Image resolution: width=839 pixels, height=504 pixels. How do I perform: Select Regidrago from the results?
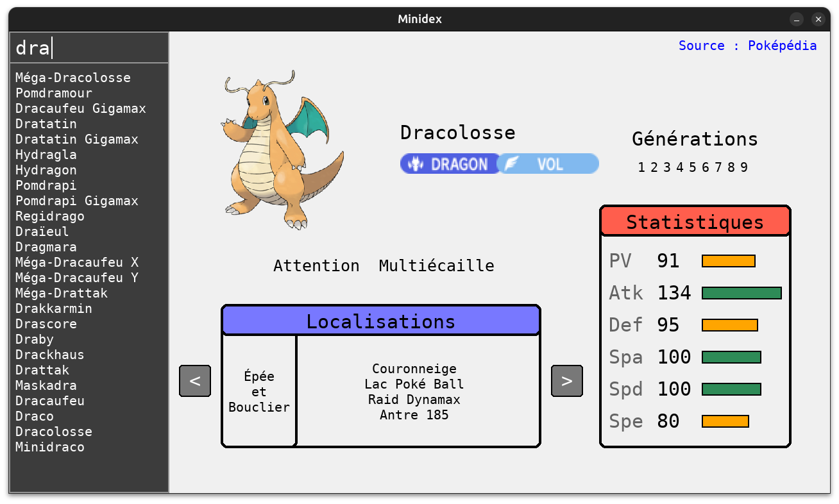[50, 216]
